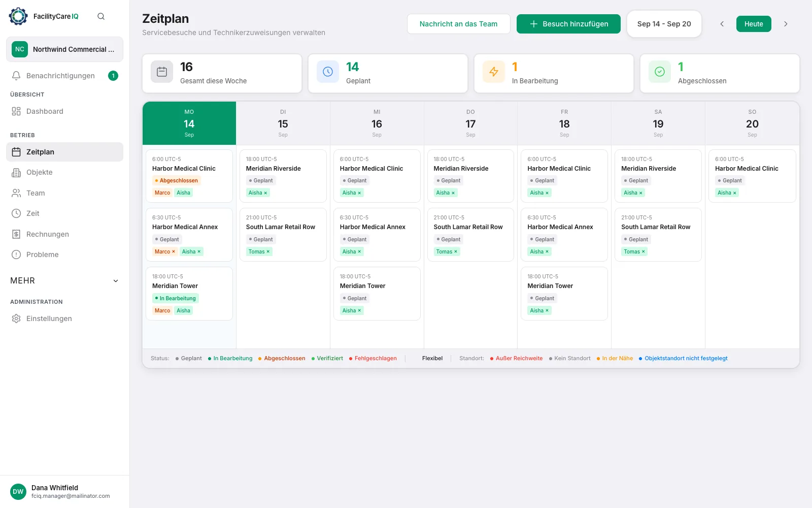
Task: Remove Marco from Monday Harbor Medical Annex
Action: tap(174, 251)
